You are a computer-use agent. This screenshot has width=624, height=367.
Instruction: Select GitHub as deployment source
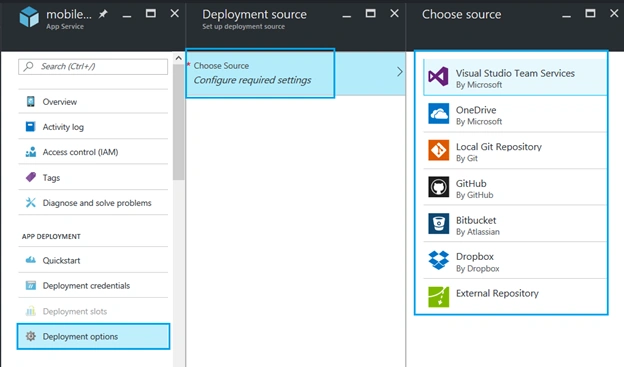[515, 187]
